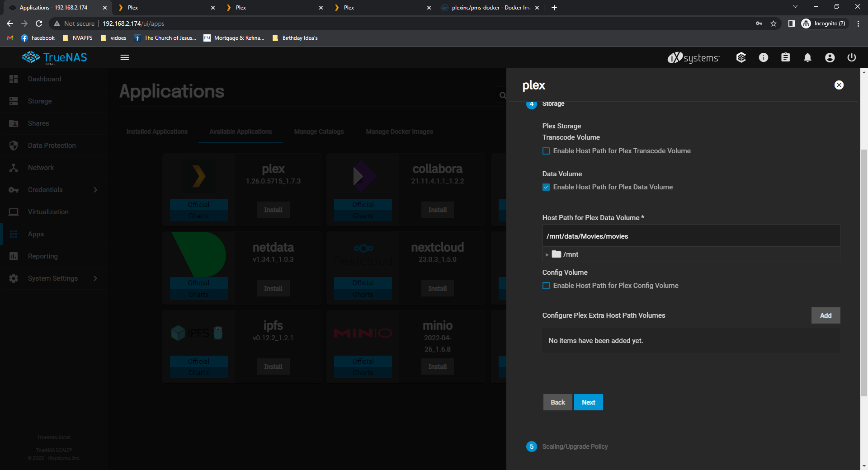Toggle the hamburger sidebar menu
This screenshot has width=868, height=470.
pyautogui.click(x=125, y=57)
